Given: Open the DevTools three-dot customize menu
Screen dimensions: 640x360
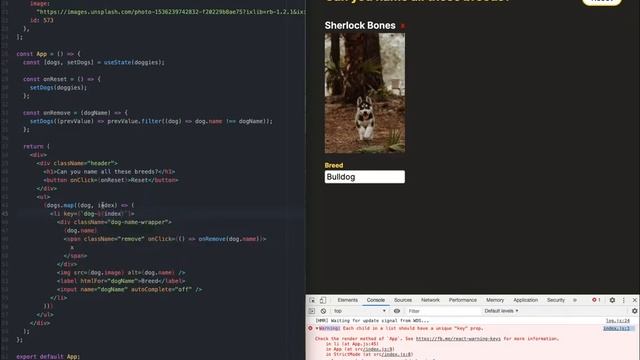Looking at the screenshot, I should 624,300.
